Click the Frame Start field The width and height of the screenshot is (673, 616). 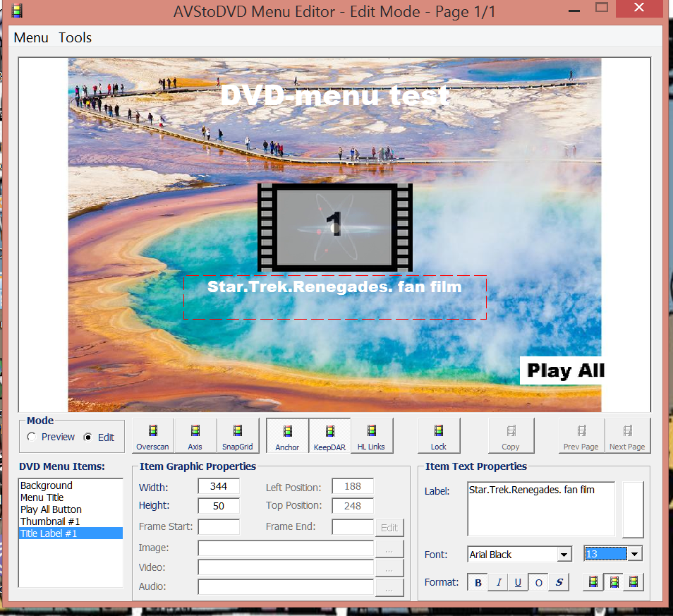coord(219,527)
